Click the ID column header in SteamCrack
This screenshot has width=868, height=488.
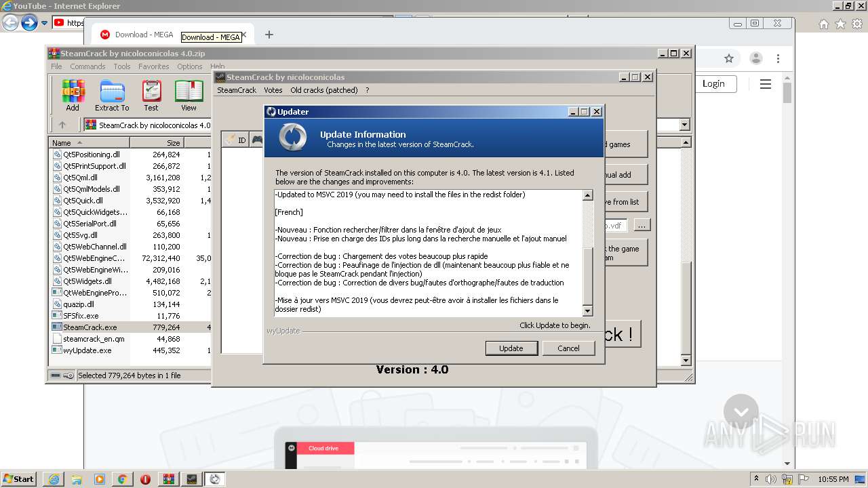[x=236, y=140]
